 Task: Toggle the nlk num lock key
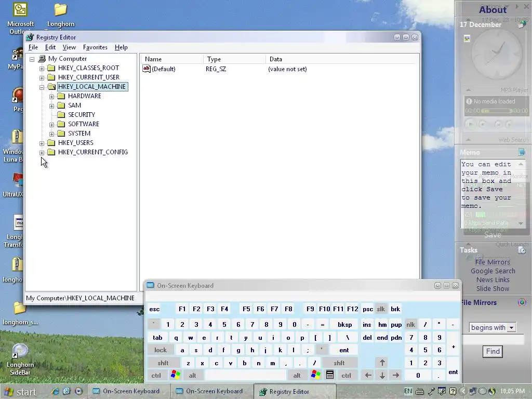coord(410,324)
